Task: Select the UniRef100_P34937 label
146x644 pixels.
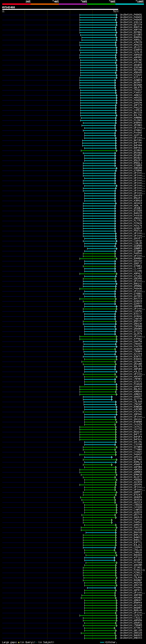Action: click(x=131, y=93)
